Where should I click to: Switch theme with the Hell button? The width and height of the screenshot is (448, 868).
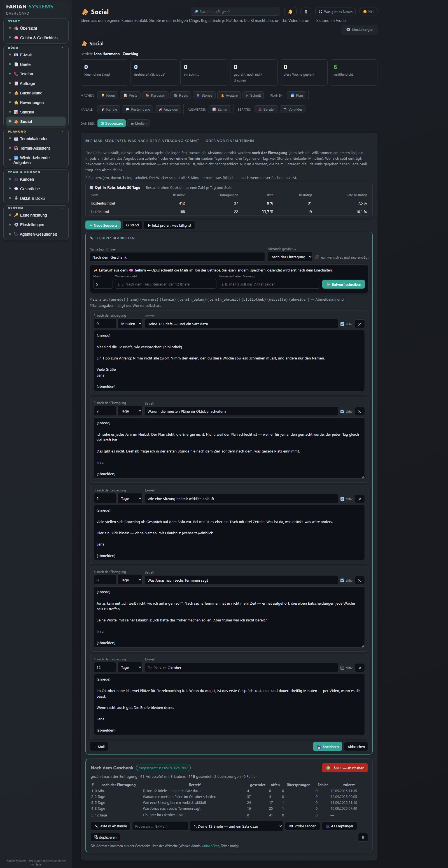(368, 11)
